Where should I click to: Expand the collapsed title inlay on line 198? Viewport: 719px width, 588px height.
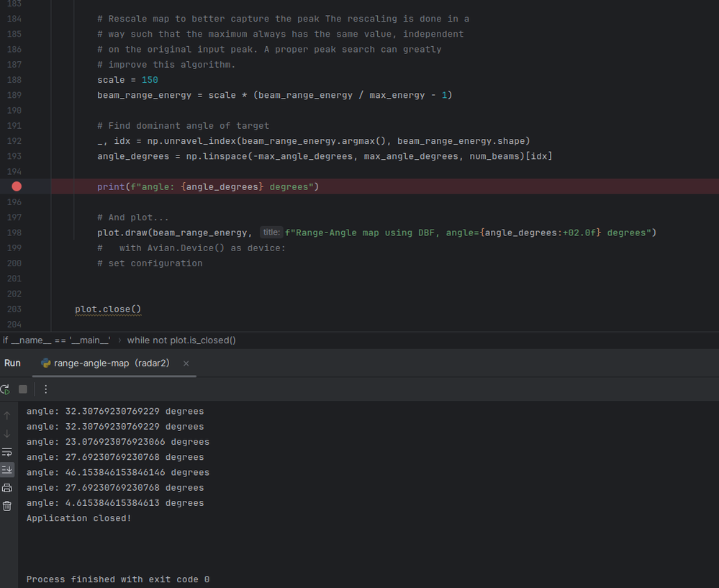pos(271,232)
